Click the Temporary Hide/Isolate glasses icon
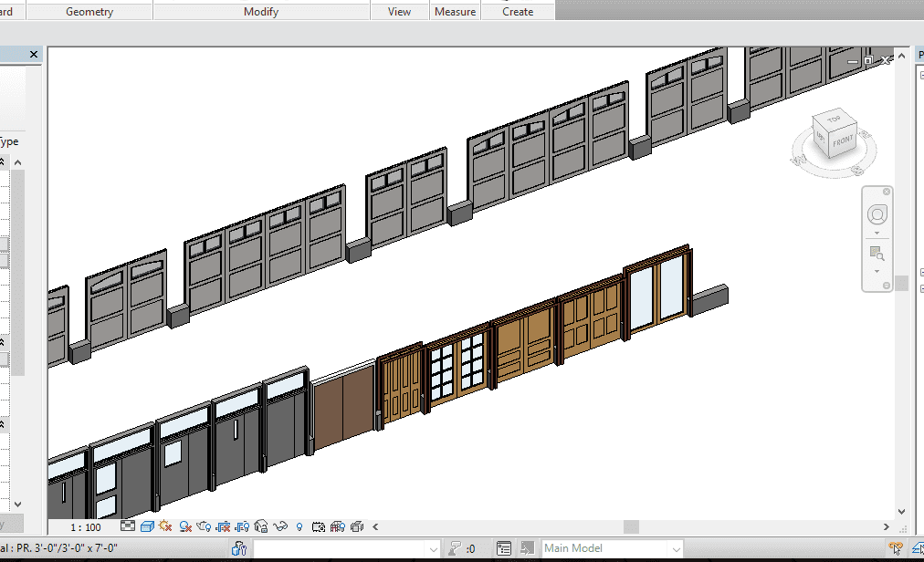 pos(281,526)
